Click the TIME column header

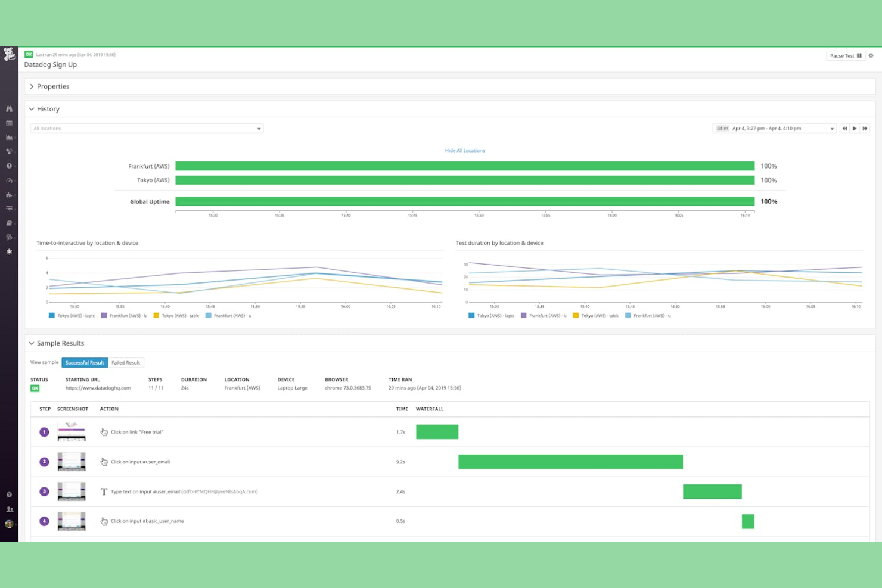(402, 409)
